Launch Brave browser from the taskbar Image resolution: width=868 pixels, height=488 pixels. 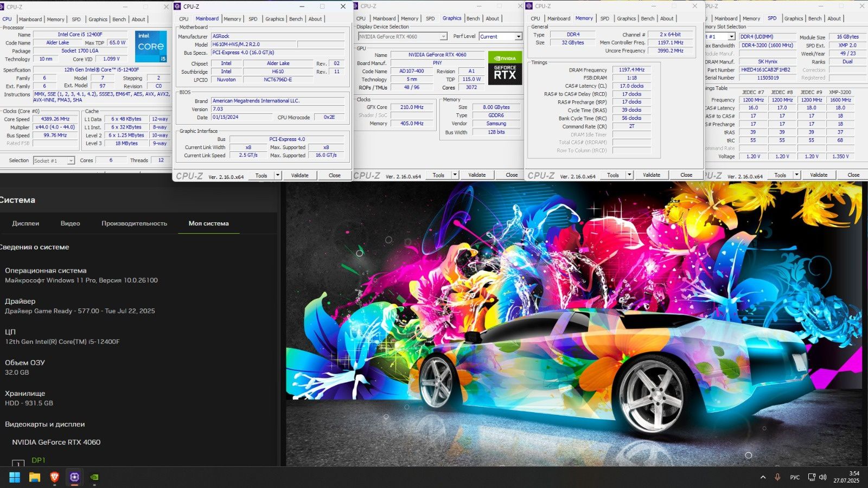[54, 477]
